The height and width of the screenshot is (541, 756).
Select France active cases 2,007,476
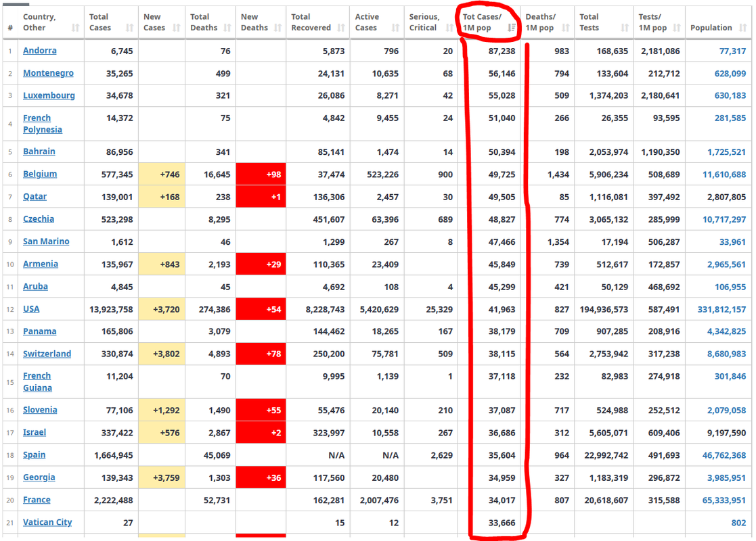379,500
